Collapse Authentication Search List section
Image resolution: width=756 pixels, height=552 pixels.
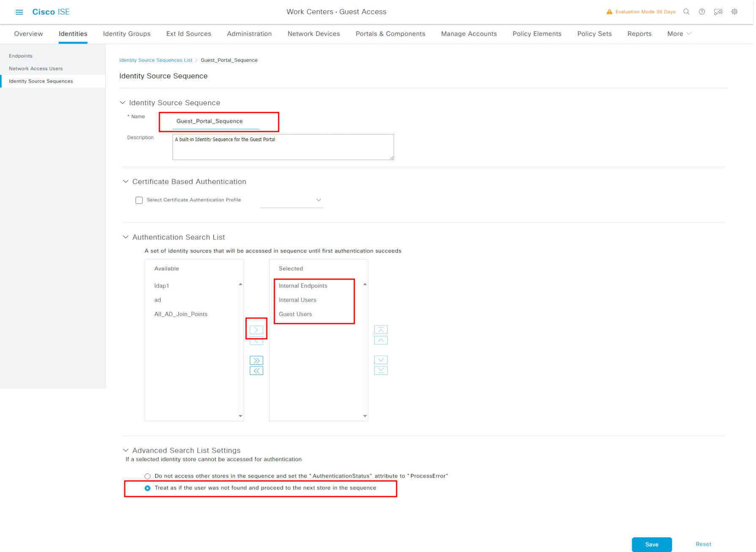pos(126,237)
